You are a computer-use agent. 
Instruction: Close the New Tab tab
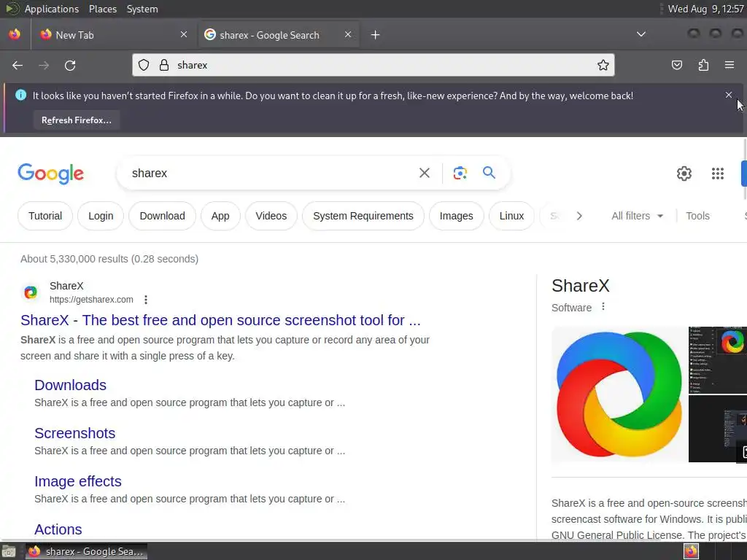pyautogui.click(x=184, y=34)
